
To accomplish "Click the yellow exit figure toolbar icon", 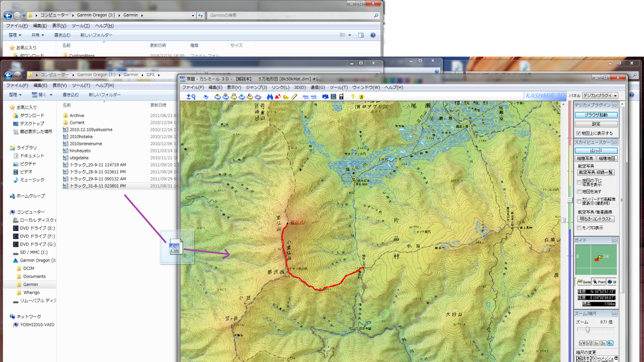I will (362, 97).
